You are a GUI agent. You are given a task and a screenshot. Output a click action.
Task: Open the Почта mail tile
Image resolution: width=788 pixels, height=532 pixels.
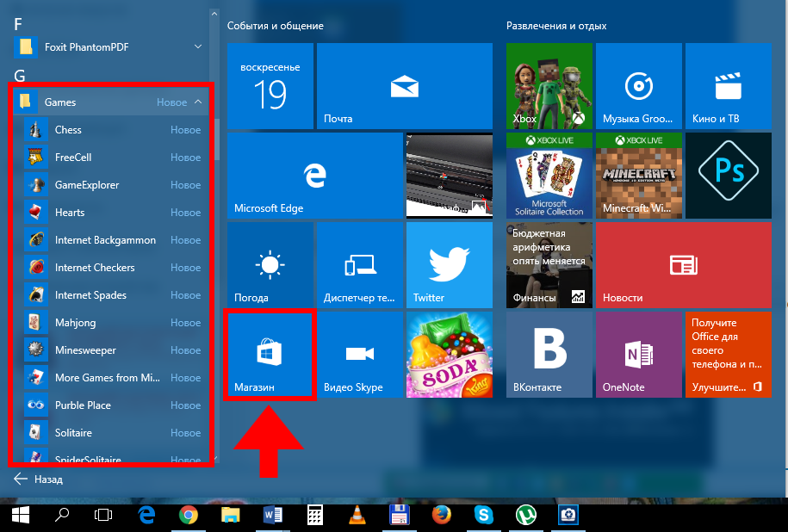pyautogui.click(x=405, y=86)
